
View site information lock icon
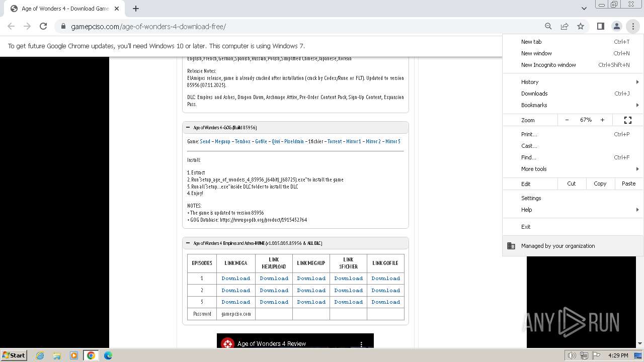pos(63,26)
